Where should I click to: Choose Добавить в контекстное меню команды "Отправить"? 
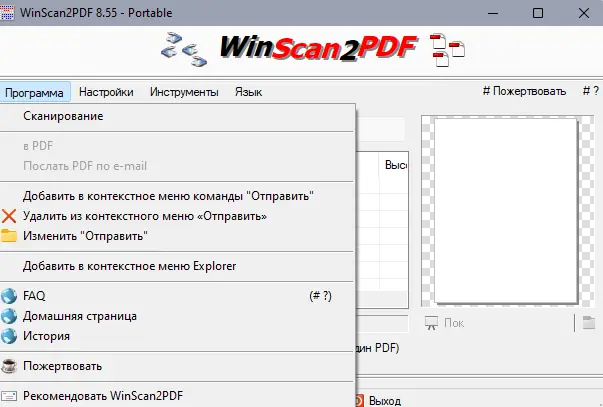point(177,196)
